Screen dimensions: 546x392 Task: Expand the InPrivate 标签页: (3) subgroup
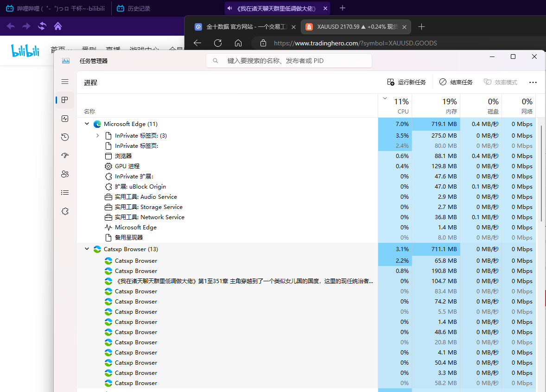pos(97,135)
